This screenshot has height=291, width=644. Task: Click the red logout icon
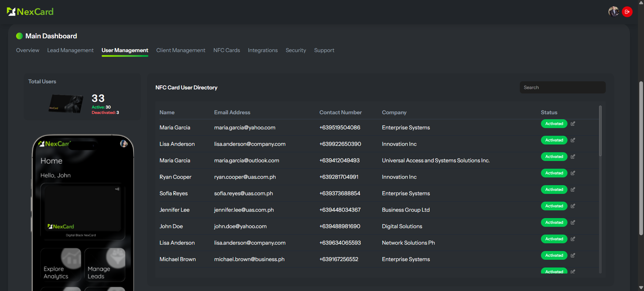point(627,12)
